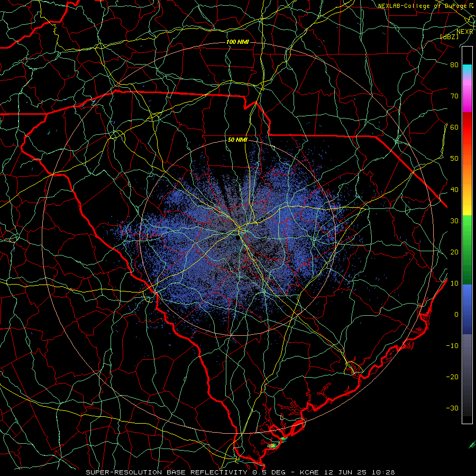Click the -30 dBZ scale value
The height and width of the screenshot is (476, 476).
452,408
